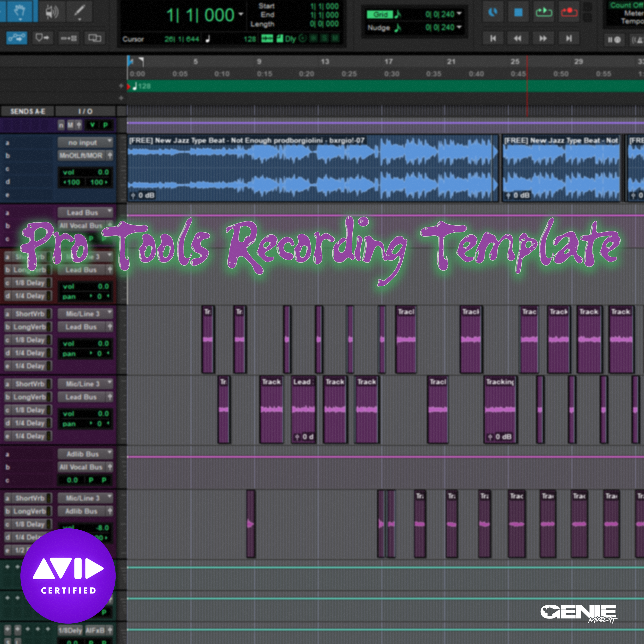Click 0:50 on the Min:Secs ruler

pyautogui.click(x=561, y=74)
